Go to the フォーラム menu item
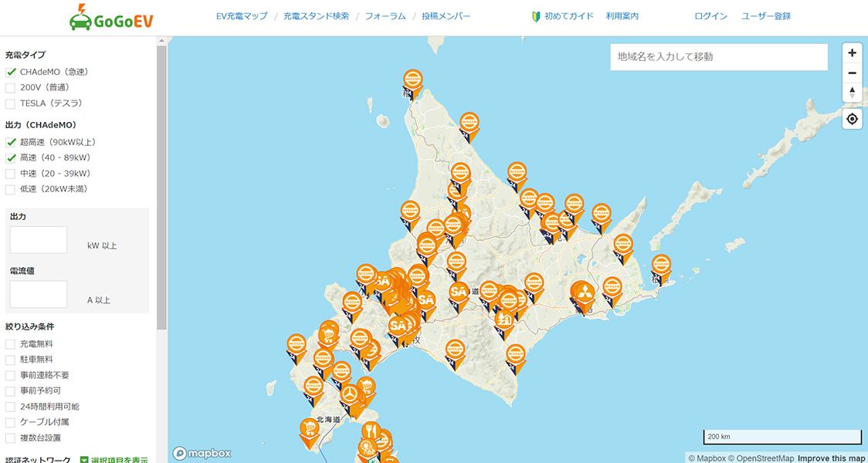The width and height of the screenshot is (868, 463). click(x=385, y=16)
